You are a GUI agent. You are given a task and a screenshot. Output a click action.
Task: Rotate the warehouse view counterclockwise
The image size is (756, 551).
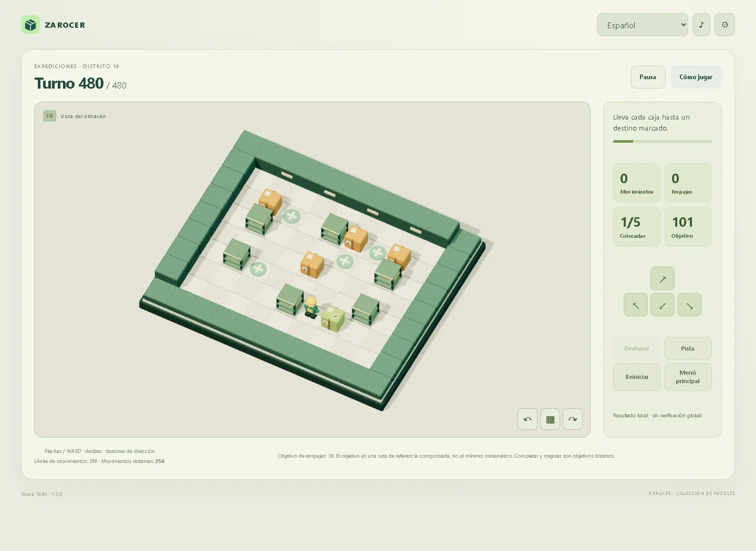(527, 419)
